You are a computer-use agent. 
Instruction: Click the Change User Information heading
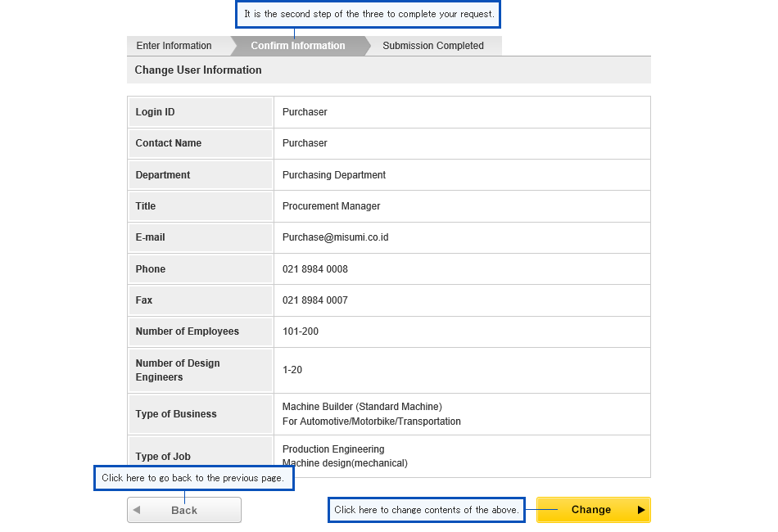pyautogui.click(x=198, y=70)
